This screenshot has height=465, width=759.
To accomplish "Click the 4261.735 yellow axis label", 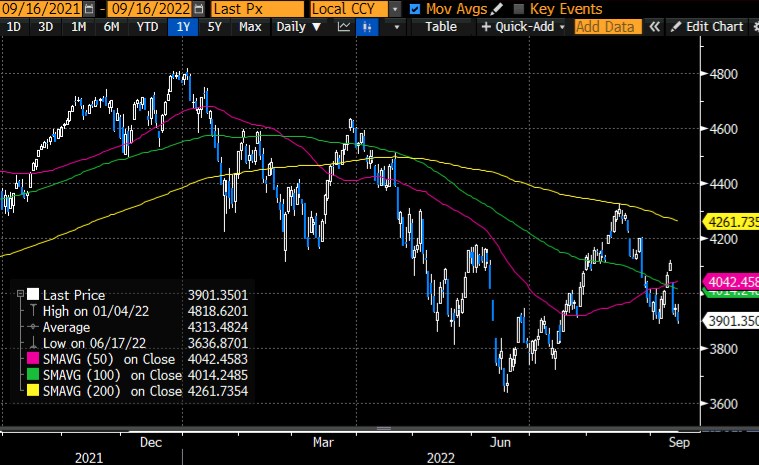I will coord(732,222).
